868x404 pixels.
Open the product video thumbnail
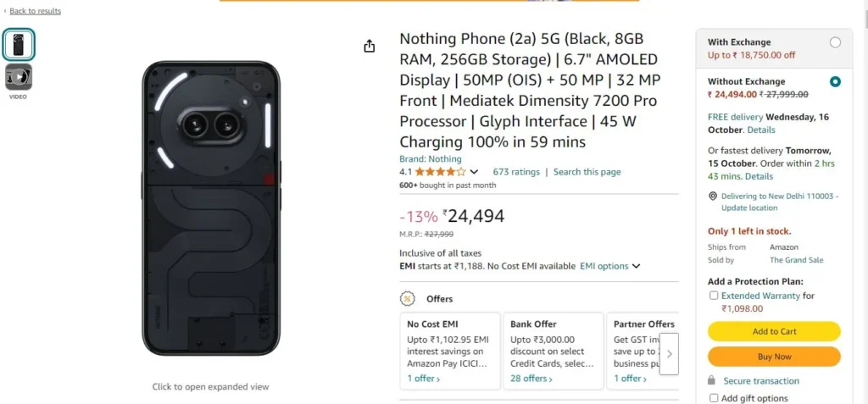pos(19,77)
